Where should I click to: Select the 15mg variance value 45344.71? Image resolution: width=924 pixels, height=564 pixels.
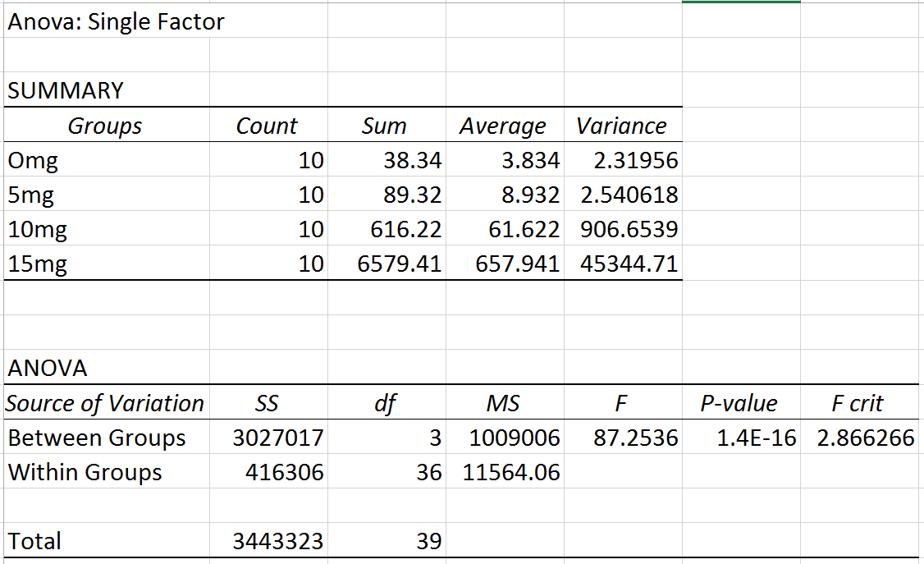629,264
